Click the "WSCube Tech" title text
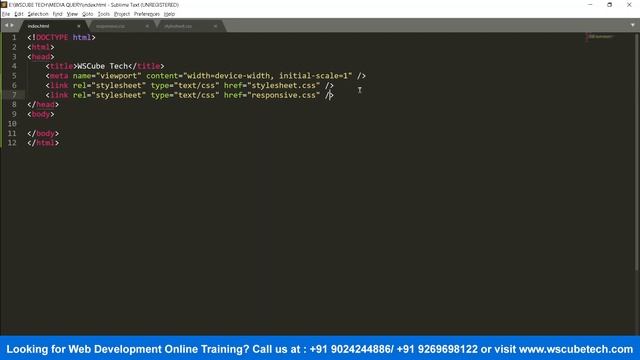The width and height of the screenshot is (640, 360). [x=102, y=66]
